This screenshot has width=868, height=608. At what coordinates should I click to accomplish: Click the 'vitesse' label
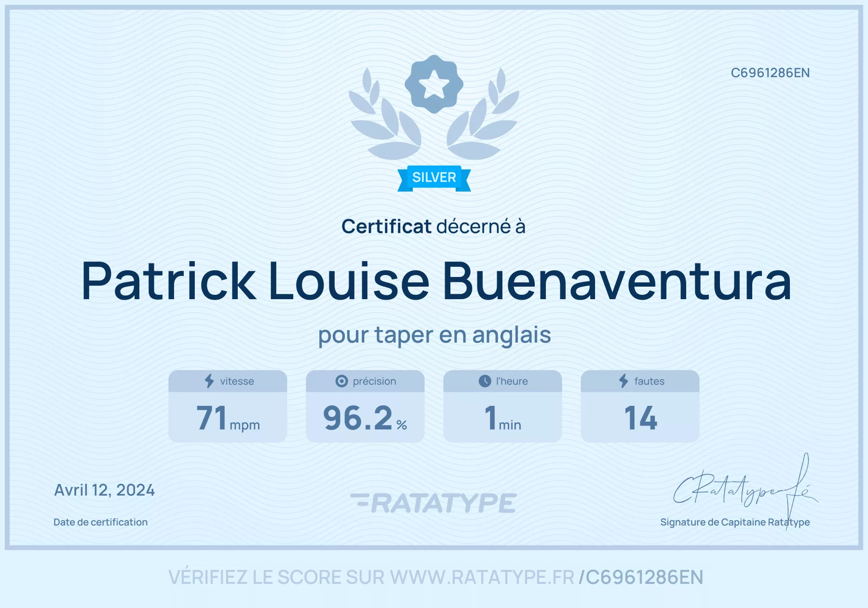[237, 381]
